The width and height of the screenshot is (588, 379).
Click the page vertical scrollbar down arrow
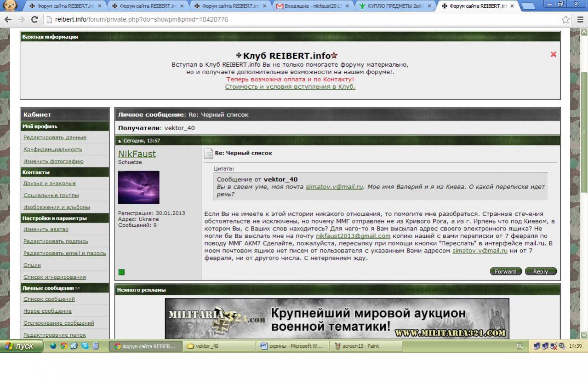[x=584, y=335]
